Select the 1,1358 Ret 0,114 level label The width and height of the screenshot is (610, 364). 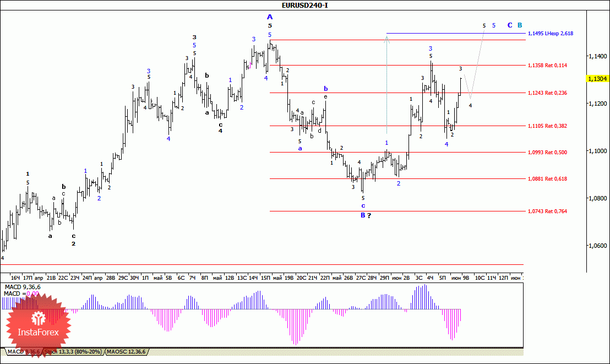click(x=547, y=66)
